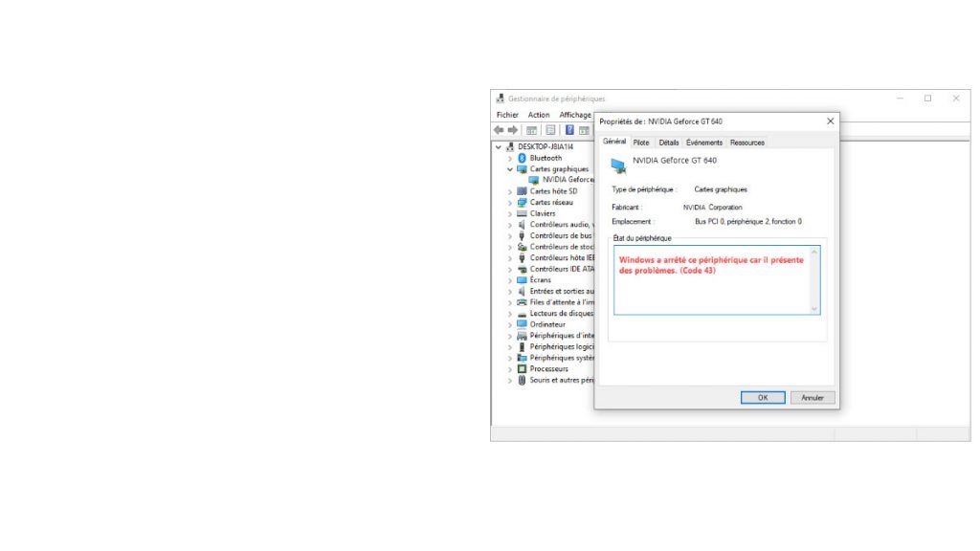This screenshot has height=551, width=980.
Task: Select the Claviers keyboard icon
Action: [x=523, y=213]
